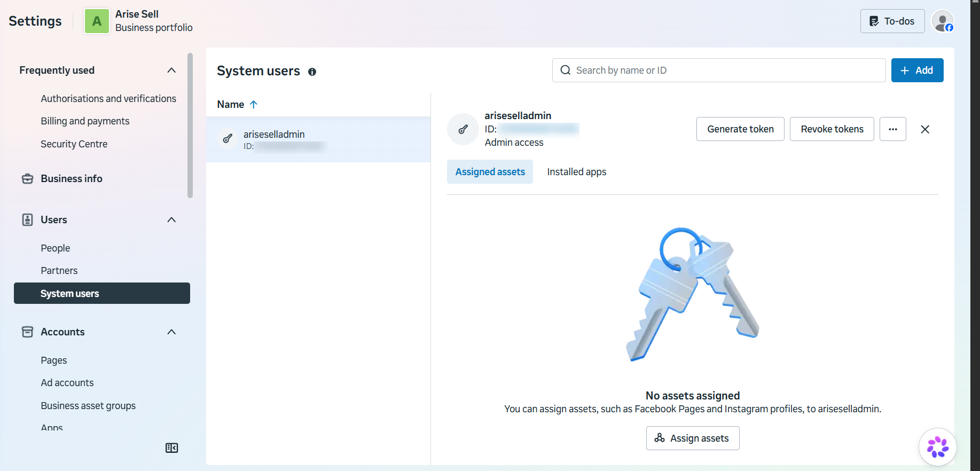Image resolution: width=980 pixels, height=471 pixels.
Task: Click the search magnifier icon
Action: point(565,70)
